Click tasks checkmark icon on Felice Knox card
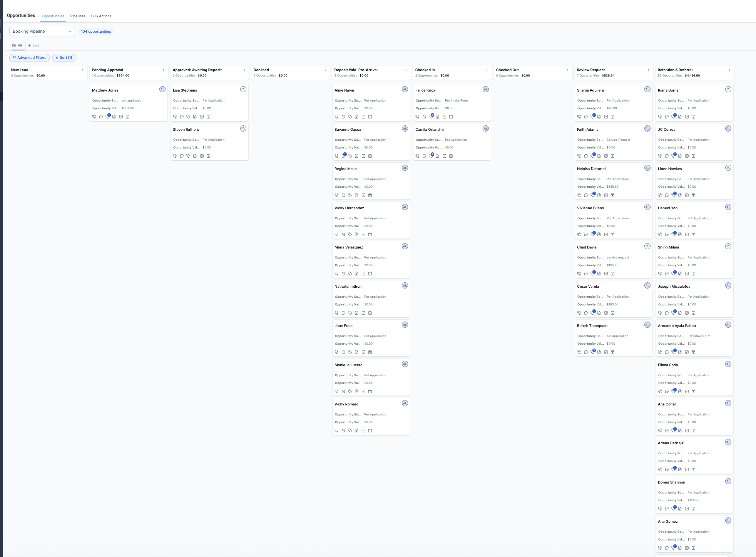Screen dimensions: 756x557 pyautogui.click(x=444, y=117)
